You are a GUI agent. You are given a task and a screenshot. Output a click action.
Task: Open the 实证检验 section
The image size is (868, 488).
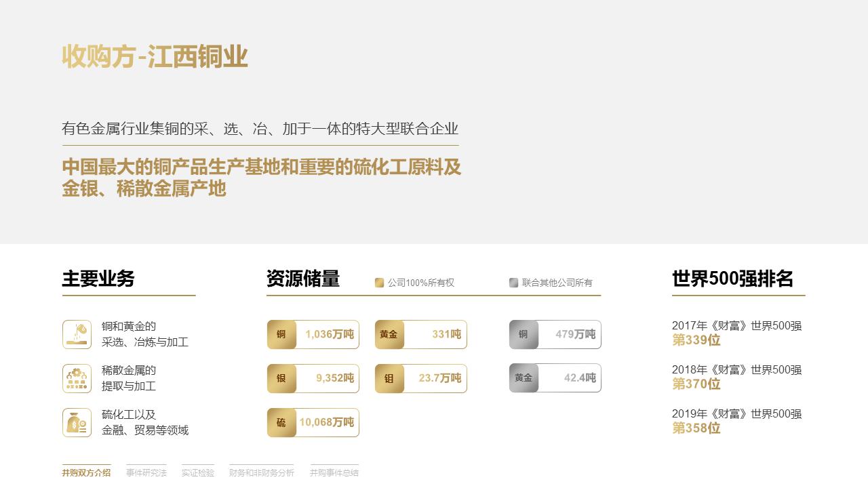click(x=197, y=474)
